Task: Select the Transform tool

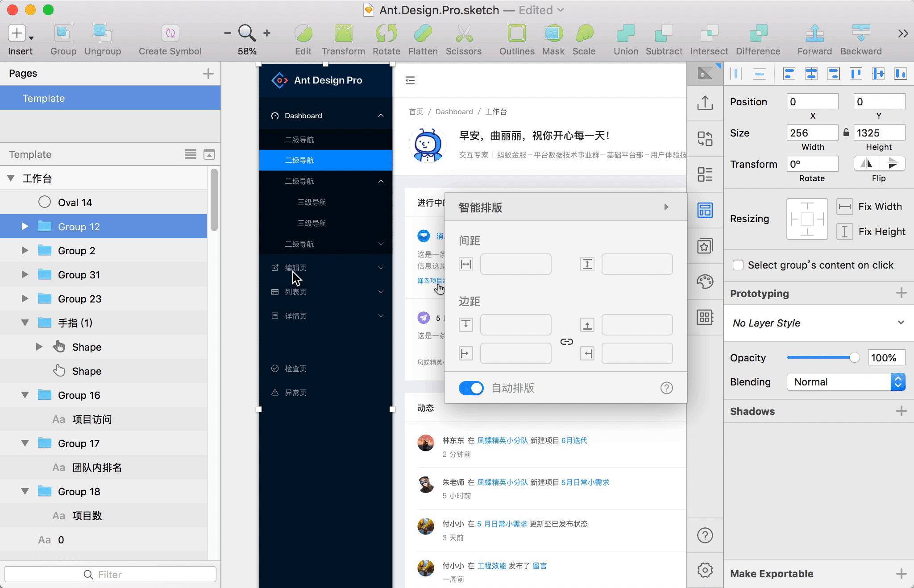Action: [x=343, y=33]
